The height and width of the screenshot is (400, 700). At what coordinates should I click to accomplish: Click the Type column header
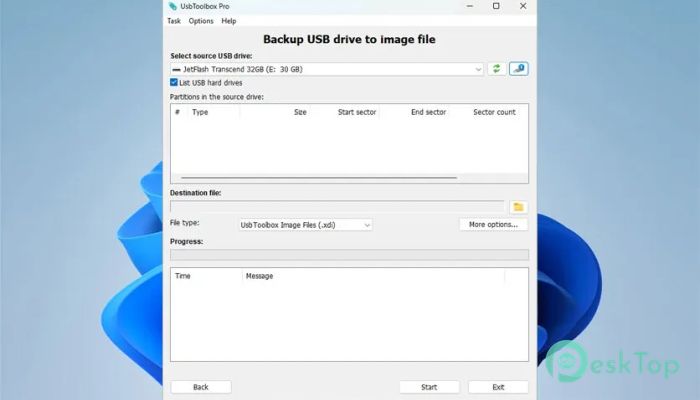(x=200, y=112)
